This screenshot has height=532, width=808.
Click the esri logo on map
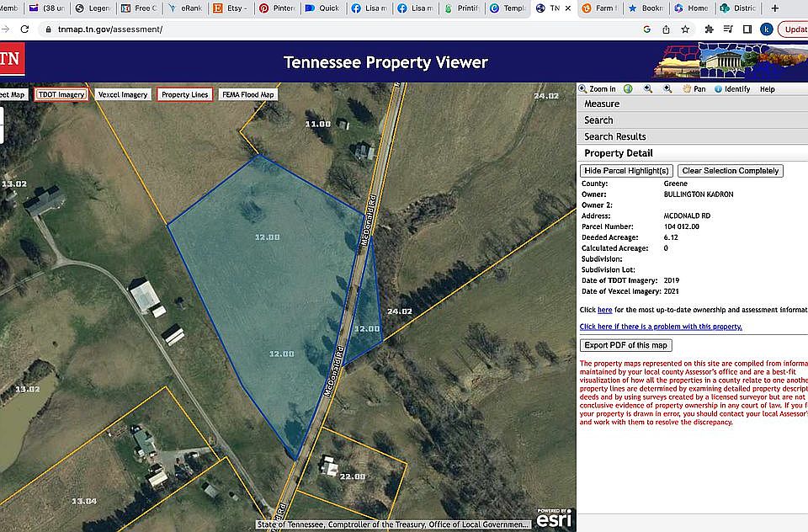(x=553, y=519)
